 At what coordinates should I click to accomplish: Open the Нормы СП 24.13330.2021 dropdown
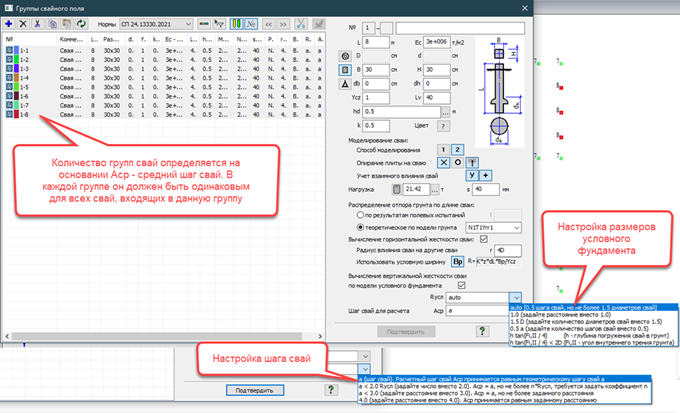pyautogui.click(x=156, y=24)
